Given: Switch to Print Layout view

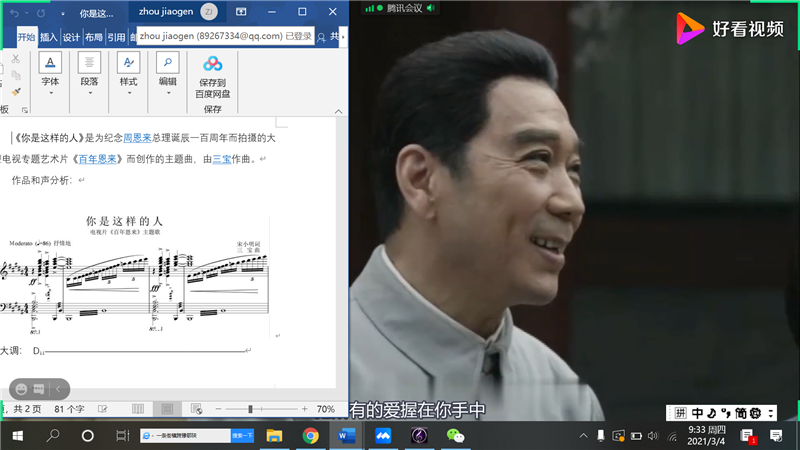Looking at the screenshot, I should pos(167,409).
